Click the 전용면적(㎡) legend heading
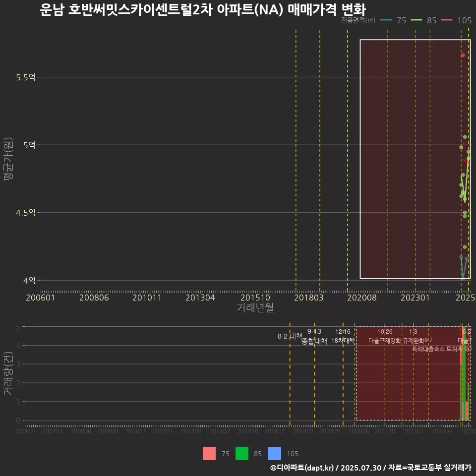This screenshot has height=476, width=476. coord(358,20)
